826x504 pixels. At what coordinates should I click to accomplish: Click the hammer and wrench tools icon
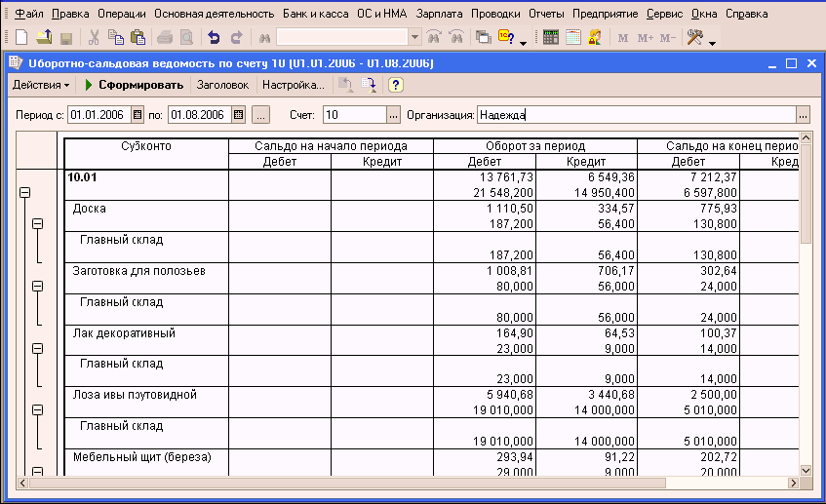click(695, 38)
